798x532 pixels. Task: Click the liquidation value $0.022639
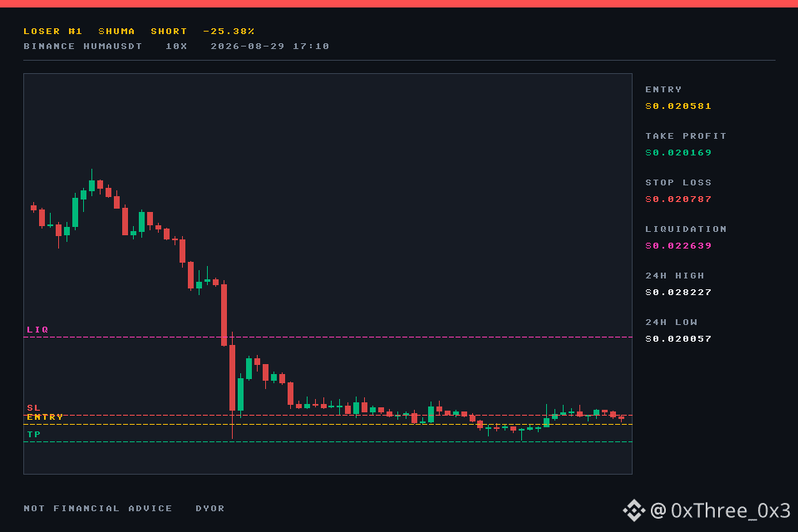[x=678, y=246]
